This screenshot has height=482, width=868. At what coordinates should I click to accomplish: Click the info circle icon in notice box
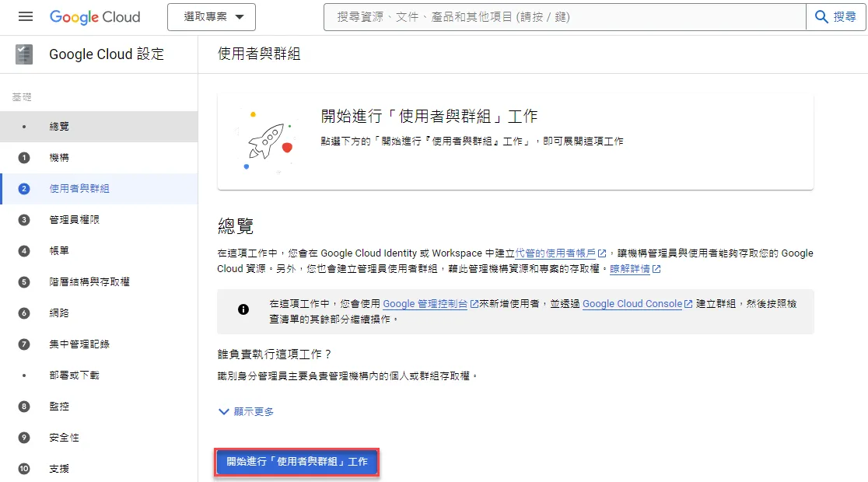(x=243, y=309)
